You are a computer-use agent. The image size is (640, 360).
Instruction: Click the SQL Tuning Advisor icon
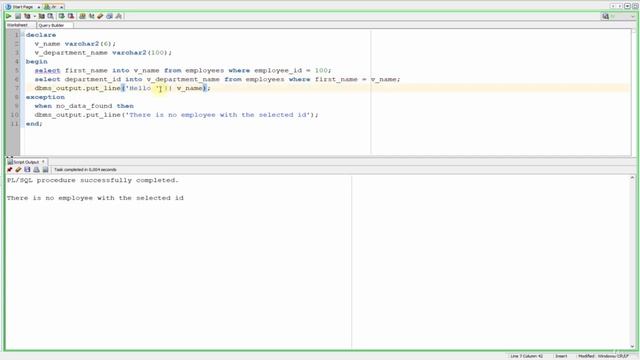[51, 16]
